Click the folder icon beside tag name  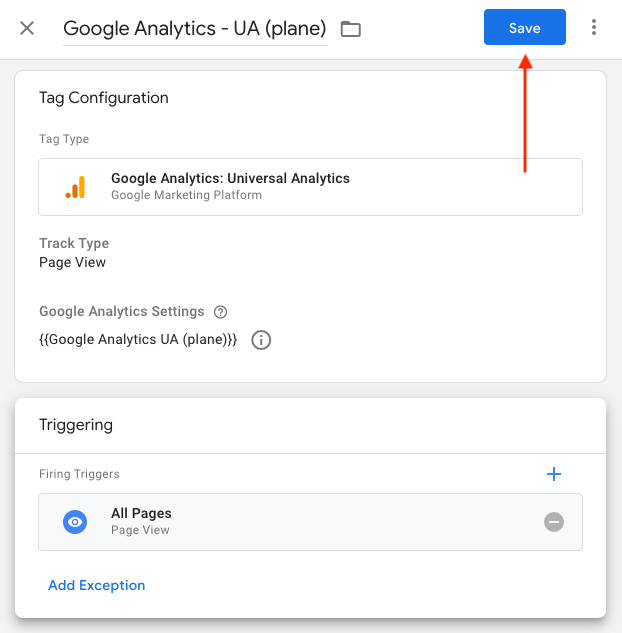(350, 29)
